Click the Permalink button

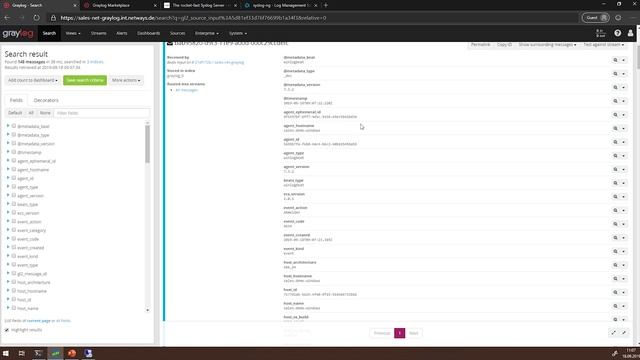coord(480,44)
